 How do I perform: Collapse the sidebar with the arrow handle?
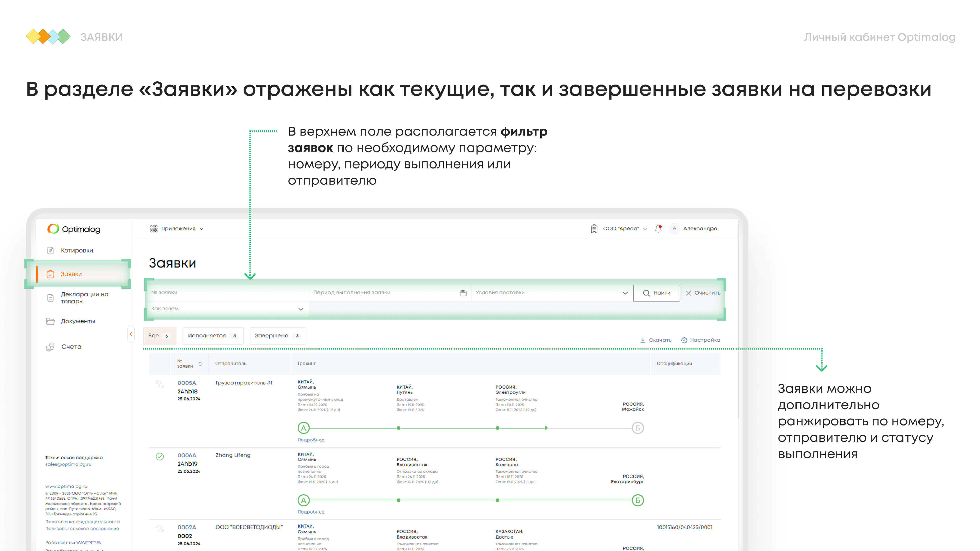coord(131,334)
